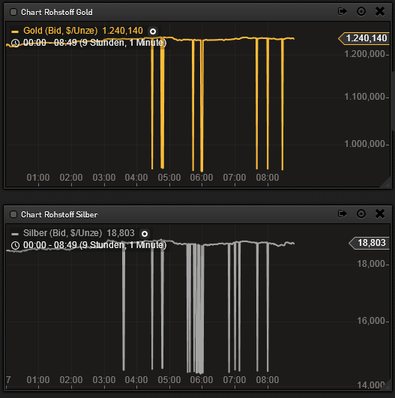
Task: Open settings of the Gold chart panel
Action: click(x=361, y=12)
